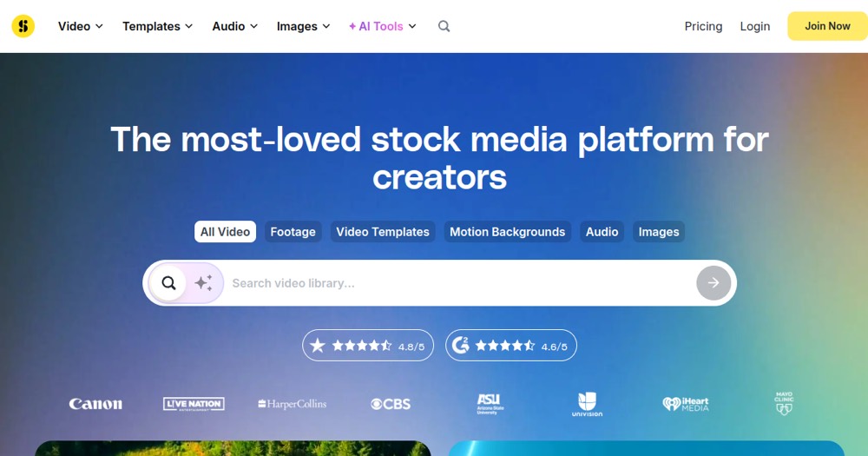
Task: Click the CBS logo
Action: pos(391,404)
